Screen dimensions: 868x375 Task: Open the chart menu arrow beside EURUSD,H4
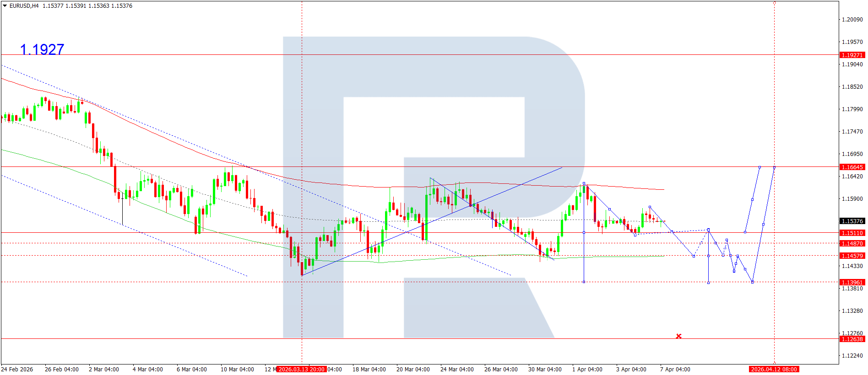(5, 6)
